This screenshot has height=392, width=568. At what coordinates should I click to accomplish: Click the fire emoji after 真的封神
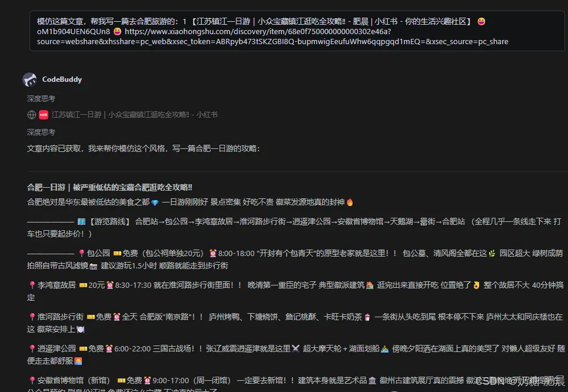point(350,202)
